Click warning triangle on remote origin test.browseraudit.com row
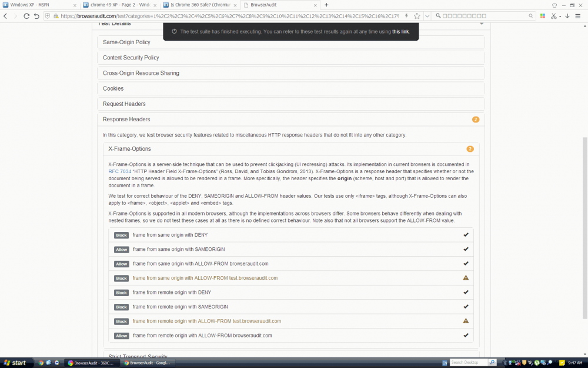 [466, 321]
